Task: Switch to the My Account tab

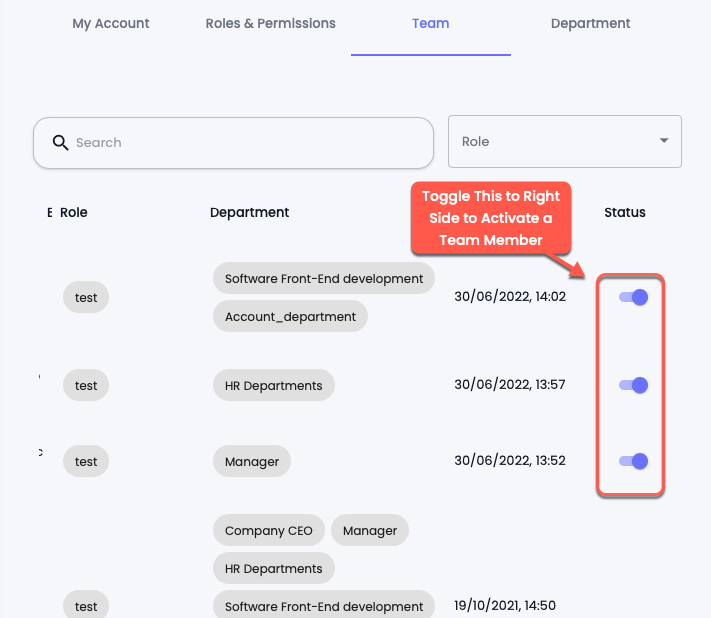Action: (x=111, y=23)
